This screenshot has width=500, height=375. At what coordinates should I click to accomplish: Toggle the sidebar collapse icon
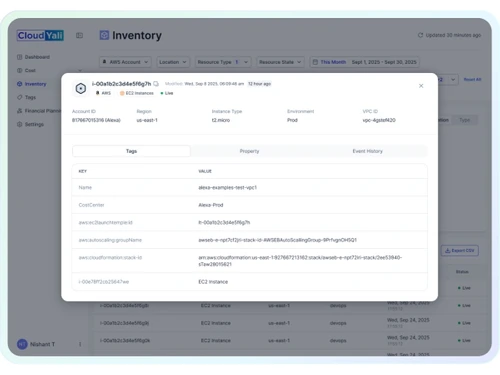pos(79,35)
